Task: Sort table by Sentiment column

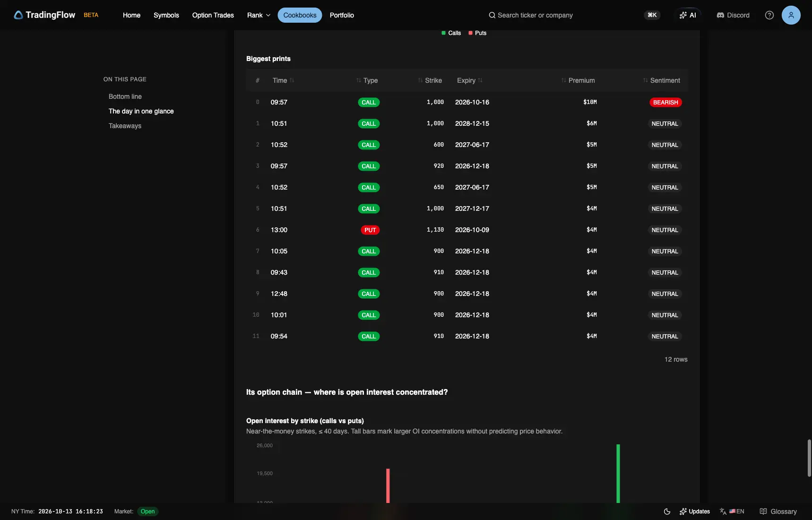Action: pos(662,80)
